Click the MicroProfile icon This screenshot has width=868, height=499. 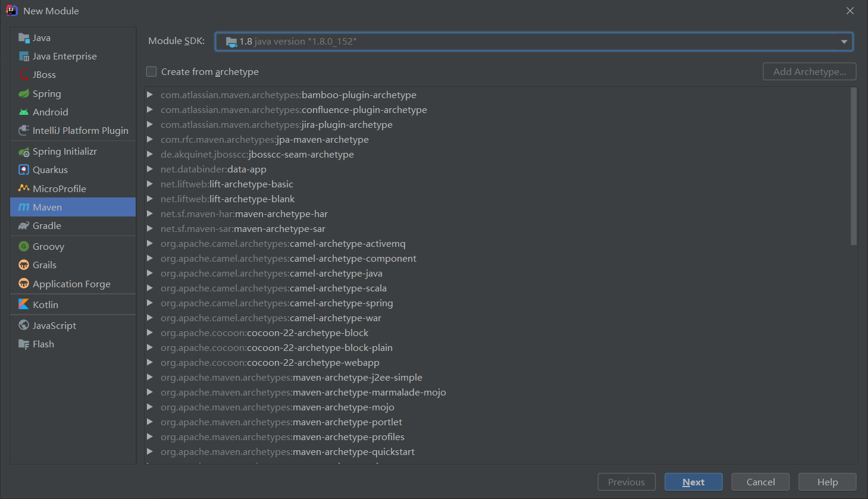click(24, 189)
